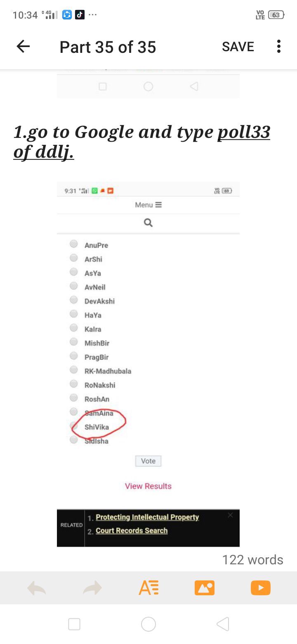This screenshot has width=297, height=644.
Task: Select the DevAkshi radio option
Action: 74,300
